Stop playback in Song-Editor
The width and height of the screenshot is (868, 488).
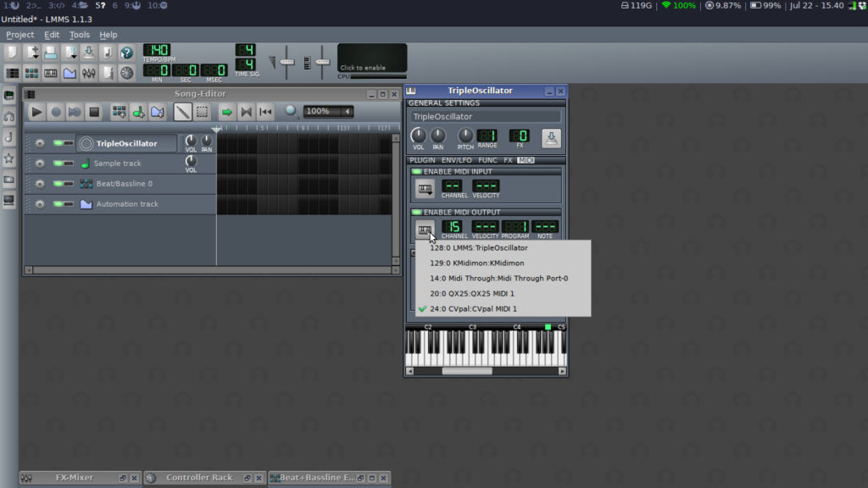(x=94, y=113)
